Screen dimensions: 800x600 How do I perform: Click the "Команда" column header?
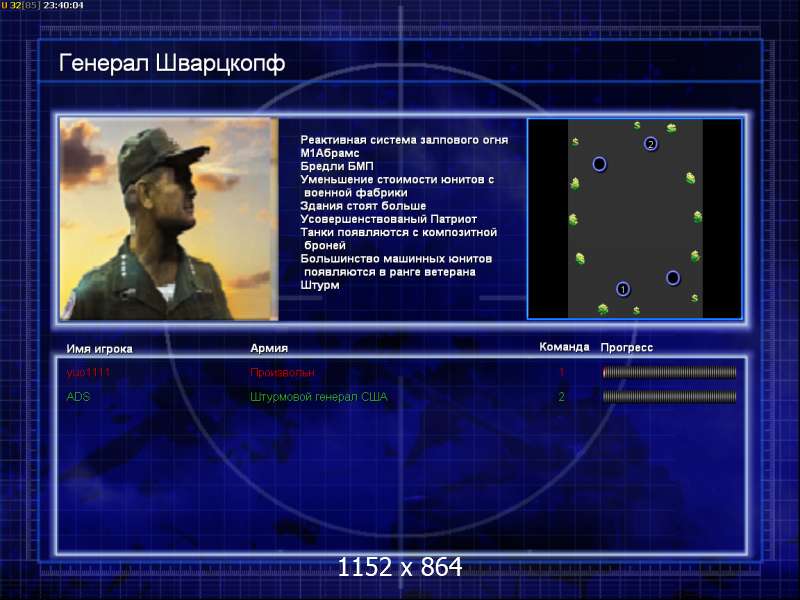coord(564,347)
